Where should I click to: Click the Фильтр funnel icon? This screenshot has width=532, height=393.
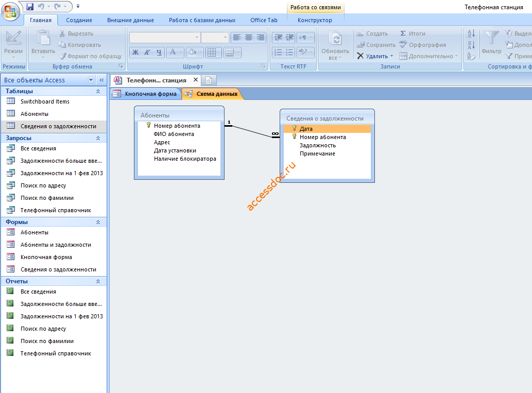click(491, 38)
